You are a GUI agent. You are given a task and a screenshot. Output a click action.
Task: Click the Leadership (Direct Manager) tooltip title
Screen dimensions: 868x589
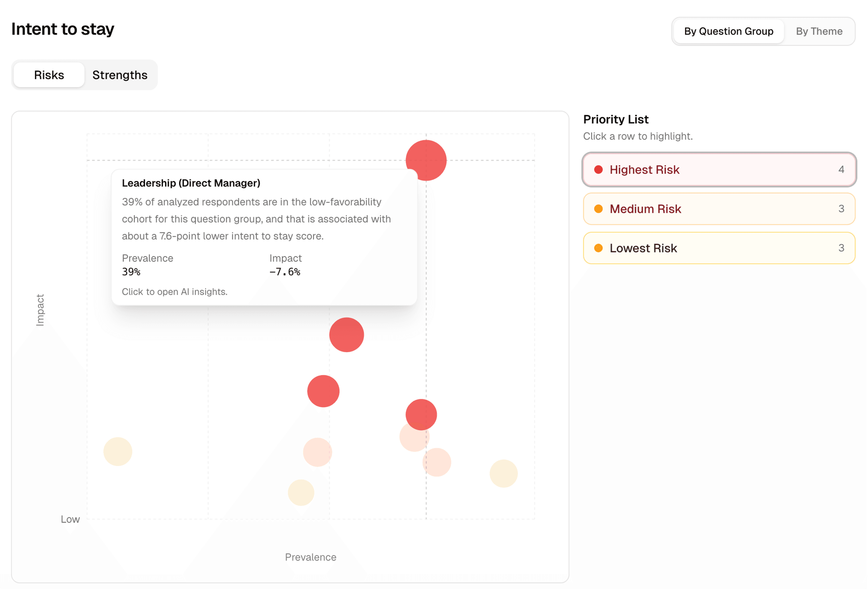(191, 183)
